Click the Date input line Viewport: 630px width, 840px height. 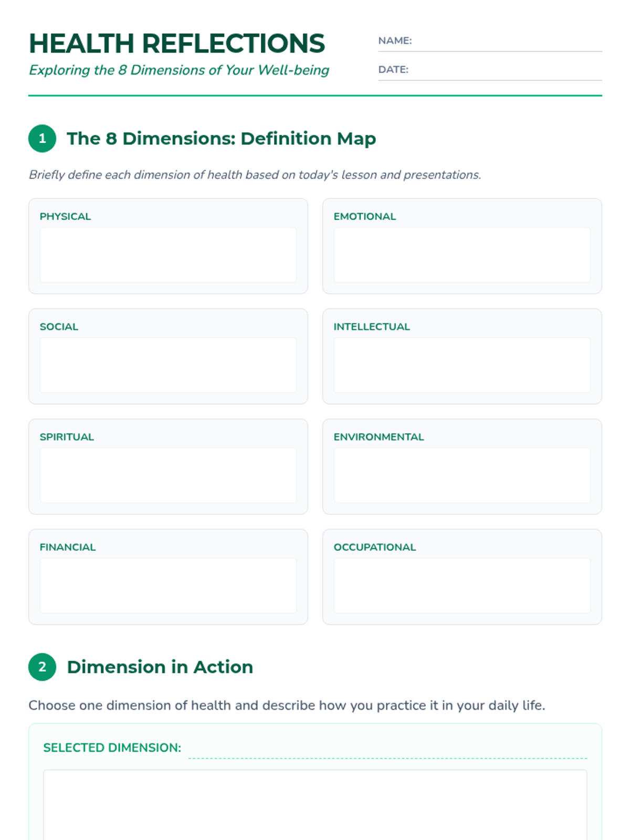point(504,70)
